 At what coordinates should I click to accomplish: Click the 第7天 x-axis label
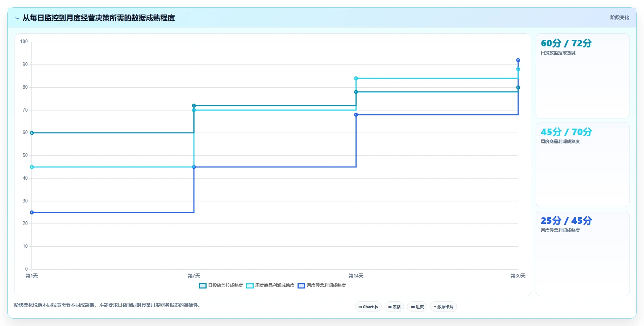194,276
